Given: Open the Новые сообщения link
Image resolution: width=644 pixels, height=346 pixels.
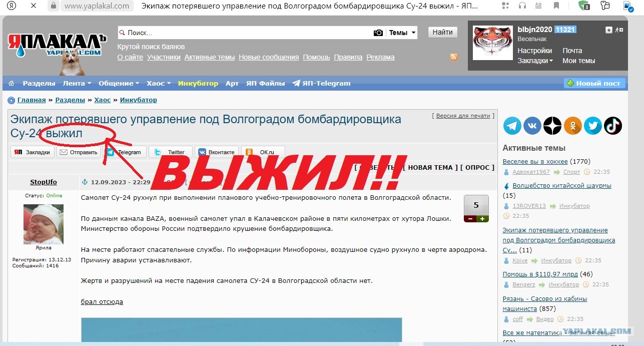Looking at the screenshot, I should [x=269, y=57].
